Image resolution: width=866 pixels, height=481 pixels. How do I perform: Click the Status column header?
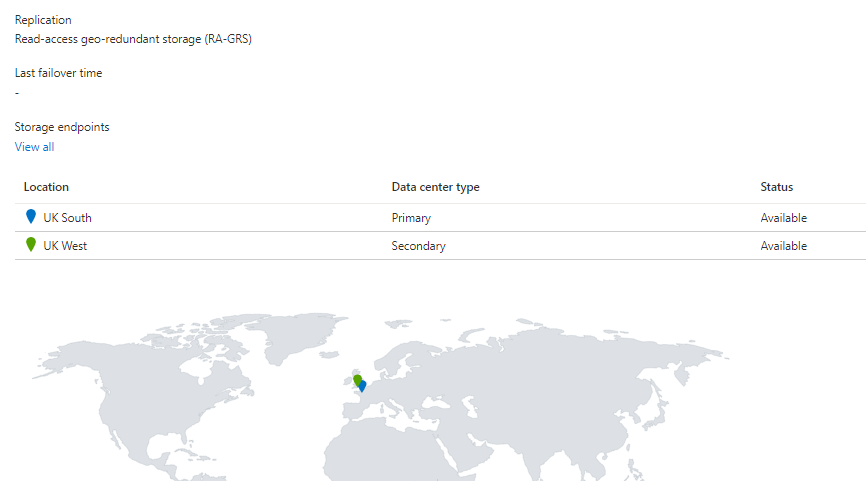click(x=776, y=187)
